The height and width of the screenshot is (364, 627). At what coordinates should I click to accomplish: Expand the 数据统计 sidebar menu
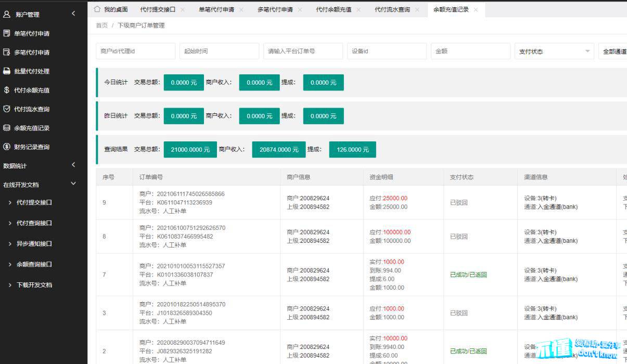click(x=73, y=165)
